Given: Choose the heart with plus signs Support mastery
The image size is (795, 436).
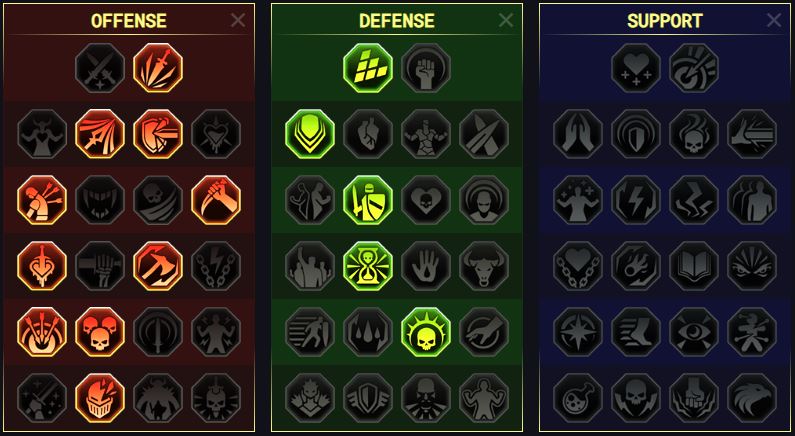Looking at the screenshot, I should pyautogui.click(x=636, y=68).
